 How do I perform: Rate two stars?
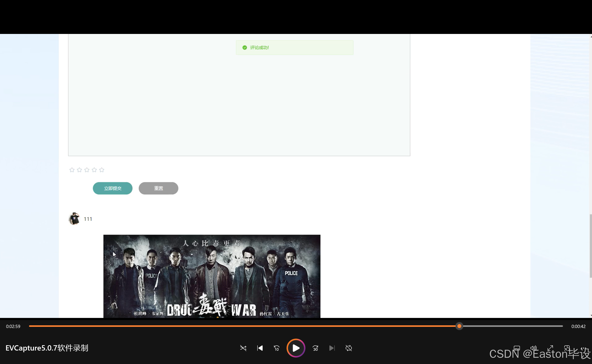point(79,170)
